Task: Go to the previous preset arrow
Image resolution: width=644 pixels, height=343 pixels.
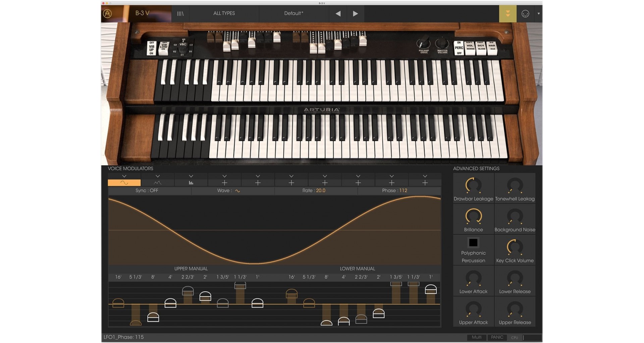Action: (338, 13)
